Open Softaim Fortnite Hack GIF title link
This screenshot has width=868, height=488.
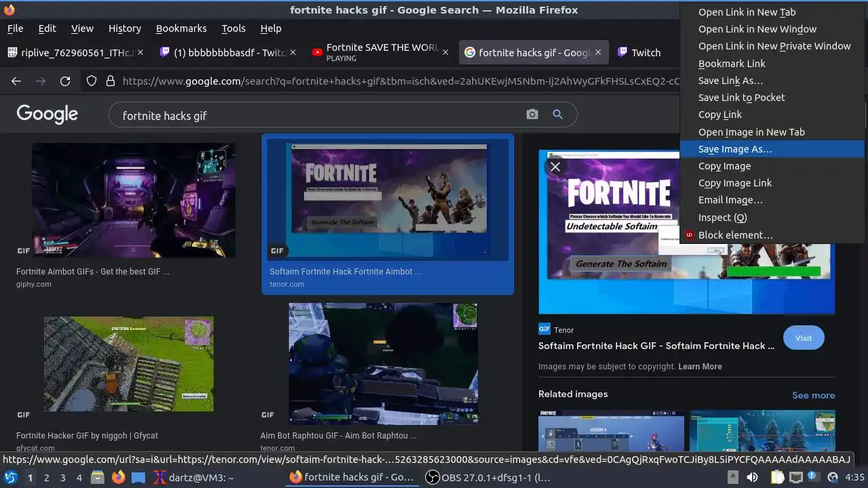click(x=656, y=346)
